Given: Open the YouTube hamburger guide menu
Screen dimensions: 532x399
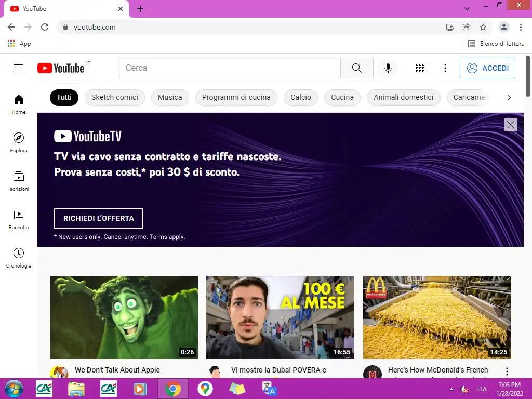Looking at the screenshot, I should click(x=19, y=68).
